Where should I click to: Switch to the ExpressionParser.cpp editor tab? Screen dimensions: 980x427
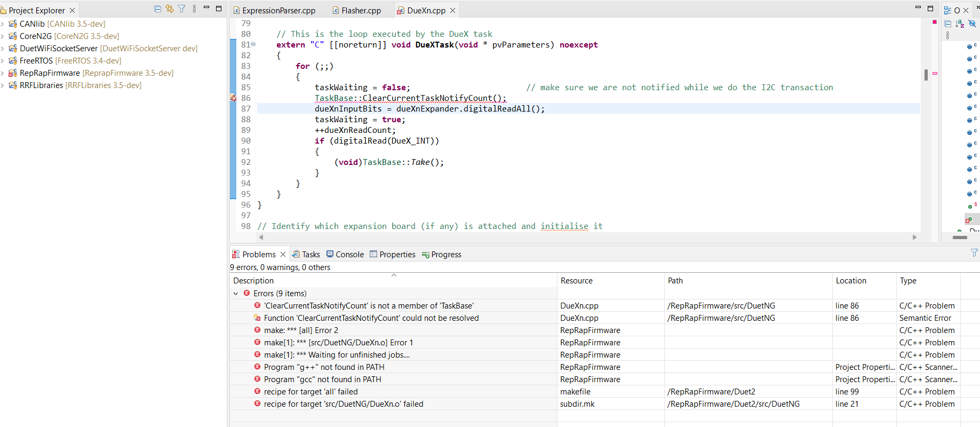point(274,10)
